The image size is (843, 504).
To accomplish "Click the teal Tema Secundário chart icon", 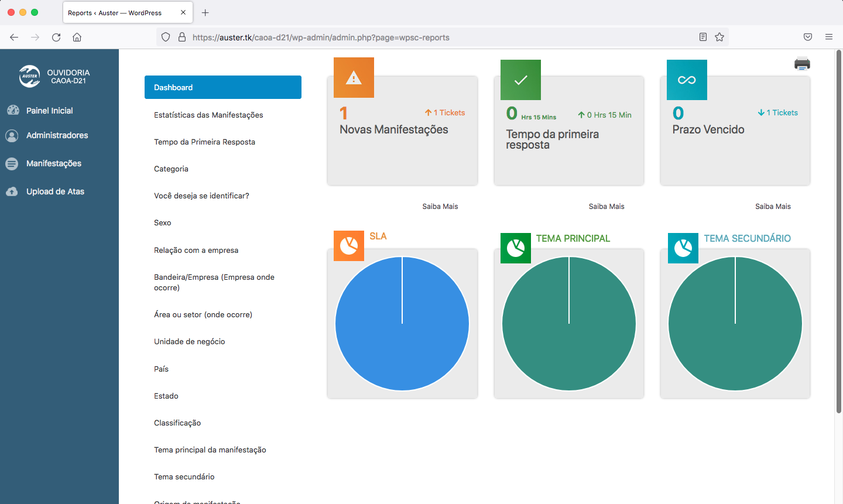I will click(x=683, y=248).
